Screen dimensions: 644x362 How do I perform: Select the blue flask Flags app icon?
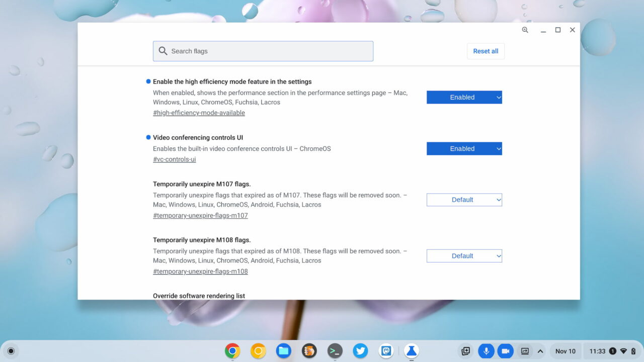[412, 351]
